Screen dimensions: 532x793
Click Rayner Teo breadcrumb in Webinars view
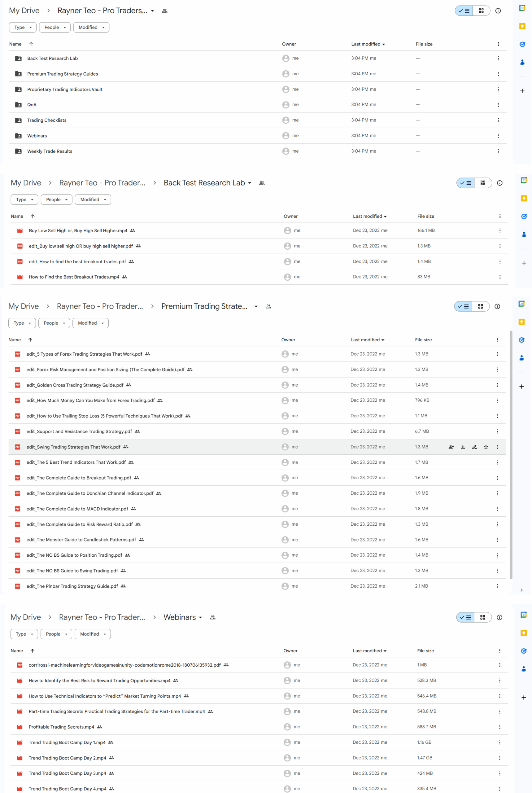tap(102, 617)
